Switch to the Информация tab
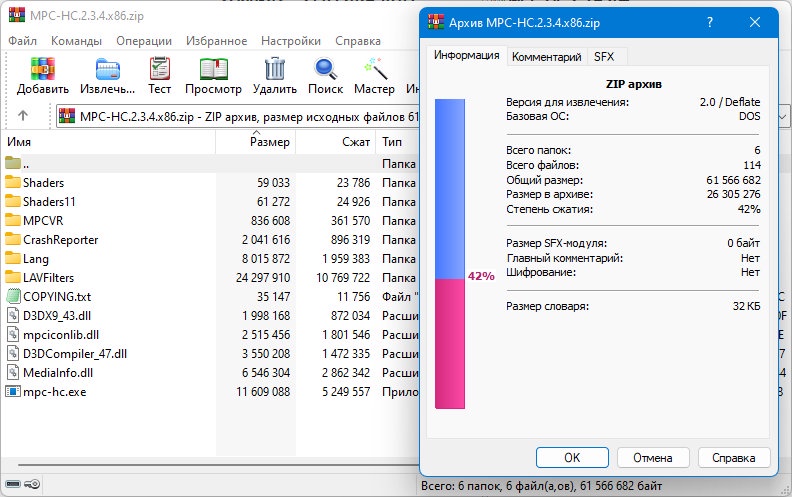Viewport: 792px width, 497px height. point(467,56)
